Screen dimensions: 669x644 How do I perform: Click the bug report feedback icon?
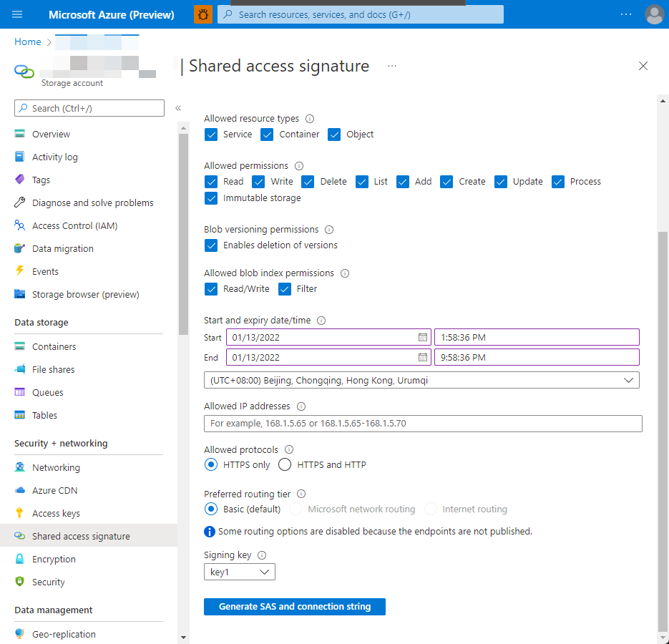[203, 14]
